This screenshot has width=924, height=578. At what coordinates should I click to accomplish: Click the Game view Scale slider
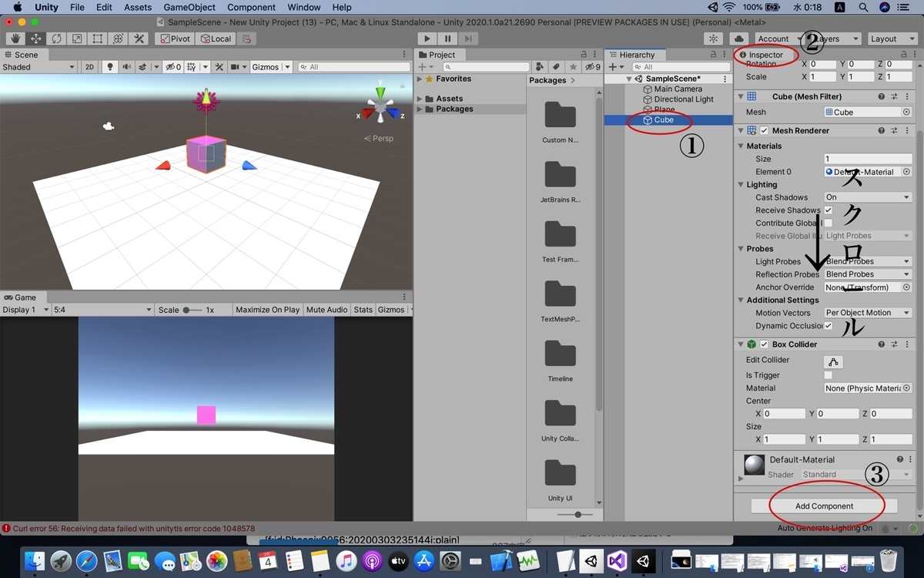point(192,310)
